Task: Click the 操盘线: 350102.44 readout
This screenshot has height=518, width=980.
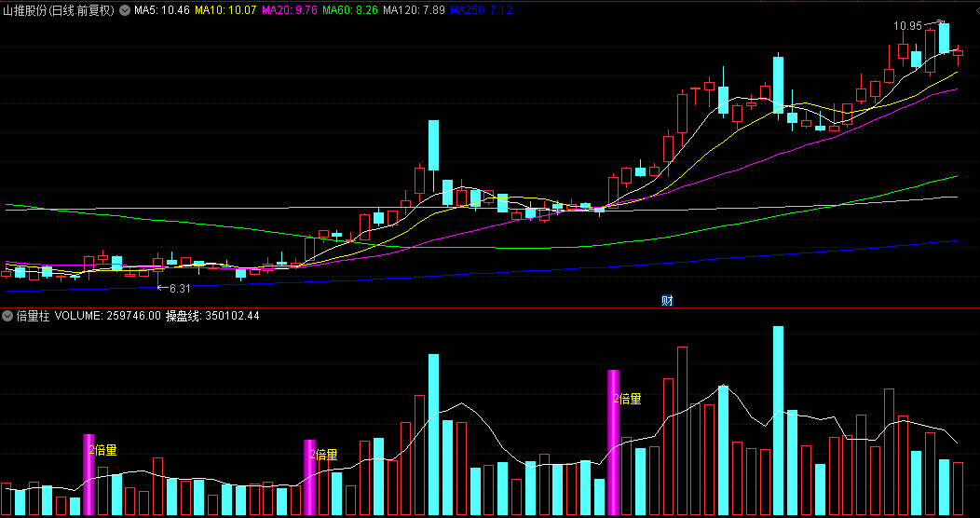Action: pyautogui.click(x=212, y=316)
